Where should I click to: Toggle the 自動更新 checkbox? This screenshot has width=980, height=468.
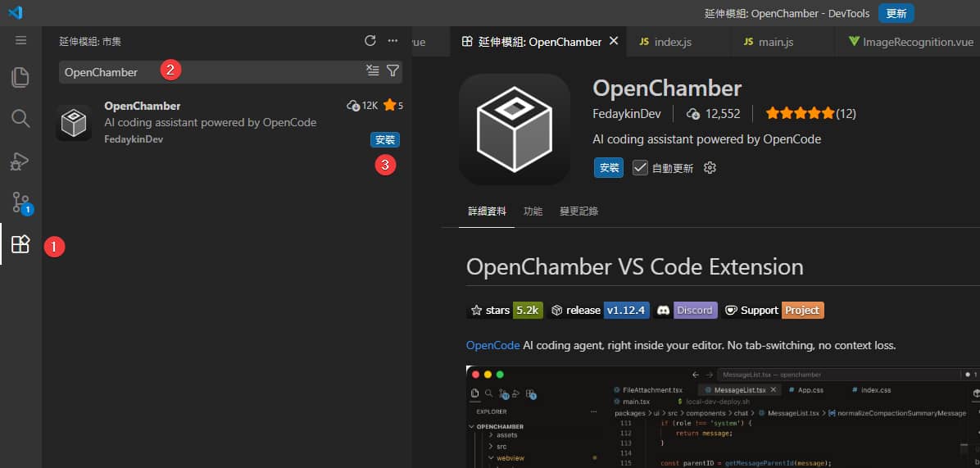point(640,167)
